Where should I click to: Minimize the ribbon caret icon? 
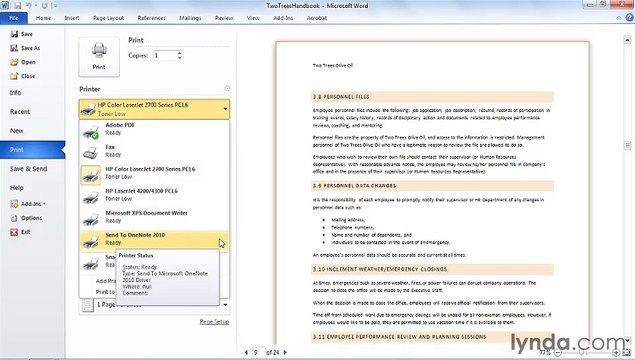tap(618, 18)
